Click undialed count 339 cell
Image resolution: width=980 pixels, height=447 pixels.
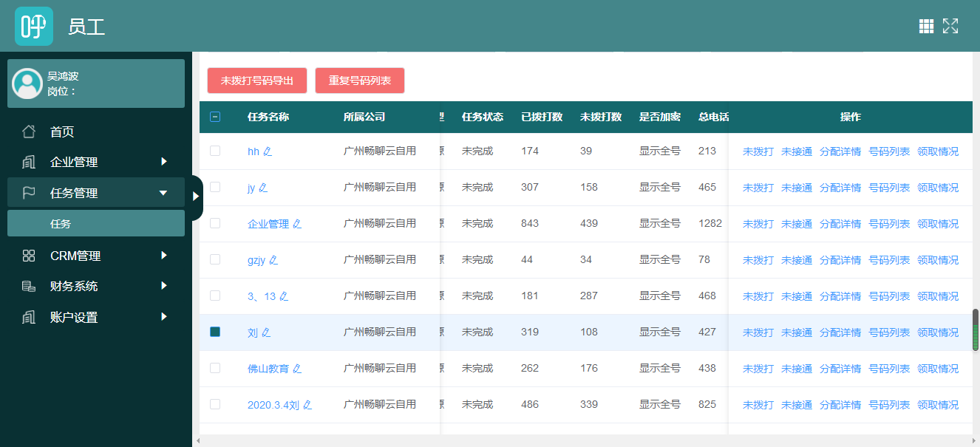coord(589,404)
